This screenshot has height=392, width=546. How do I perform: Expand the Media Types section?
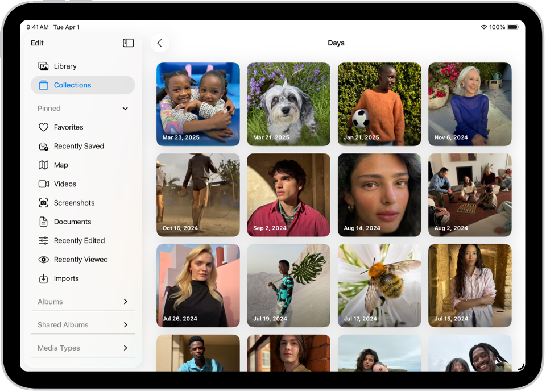pyautogui.click(x=125, y=348)
